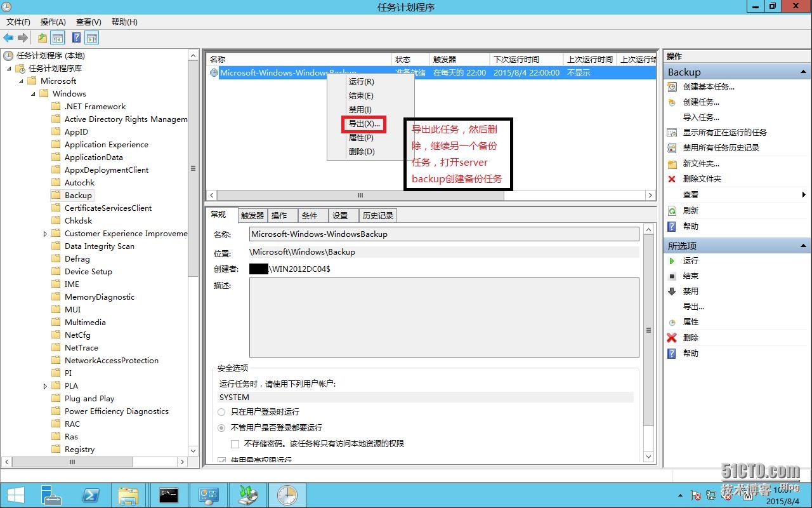Click 帮助 icon under 所选项 section
Viewport: 812px width, 508px height.
[x=672, y=354]
